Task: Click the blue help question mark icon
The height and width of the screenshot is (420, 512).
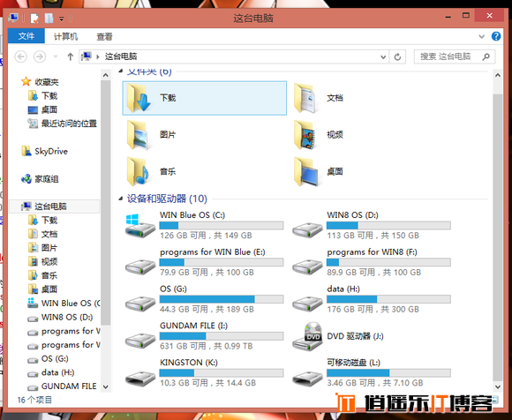Action: (x=496, y=36)
